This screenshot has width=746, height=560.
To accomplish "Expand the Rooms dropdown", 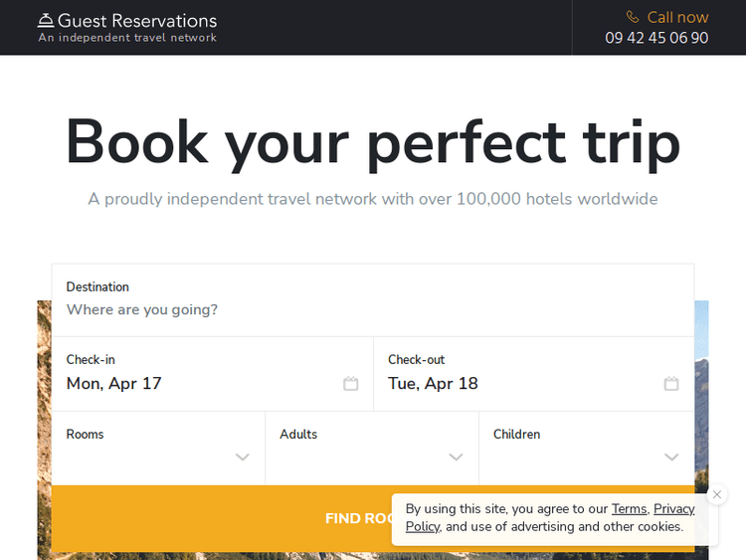I will tap(242, 457).
